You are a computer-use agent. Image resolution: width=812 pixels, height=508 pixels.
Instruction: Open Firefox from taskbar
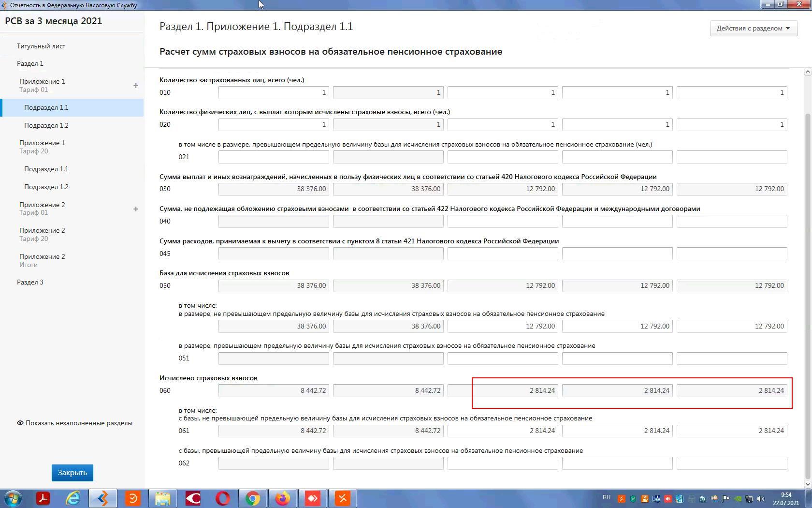(x=283, y=498)
